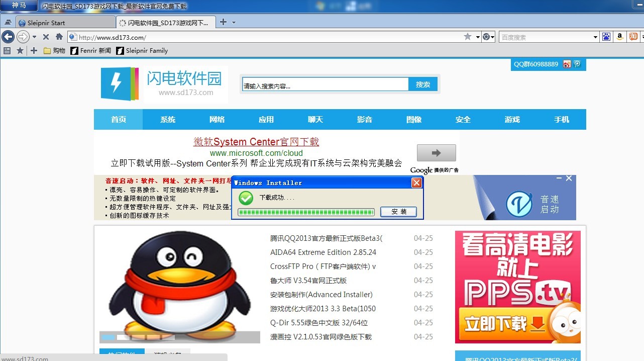644x361 pixels.
Task: Select 游戏 in navigation bar
Action: pos(512,120)
